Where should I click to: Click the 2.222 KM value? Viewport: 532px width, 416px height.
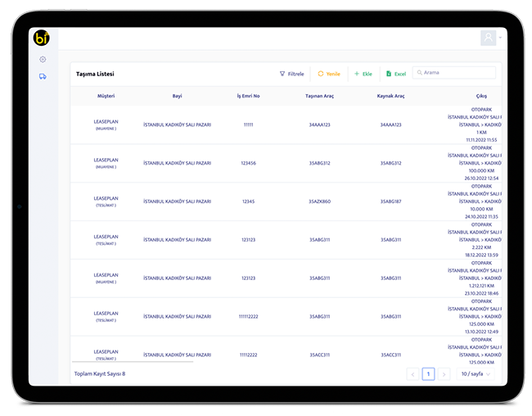point(481,247)
